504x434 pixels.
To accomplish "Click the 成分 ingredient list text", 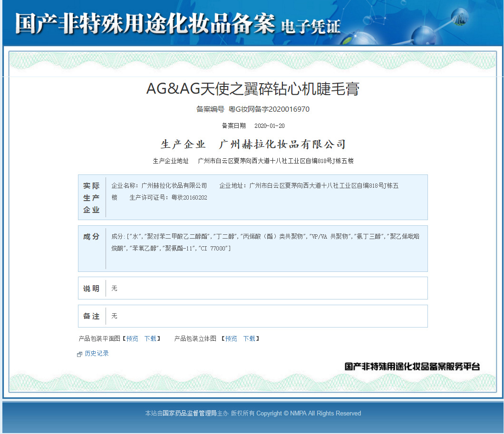I will click(x=265, y=242).
